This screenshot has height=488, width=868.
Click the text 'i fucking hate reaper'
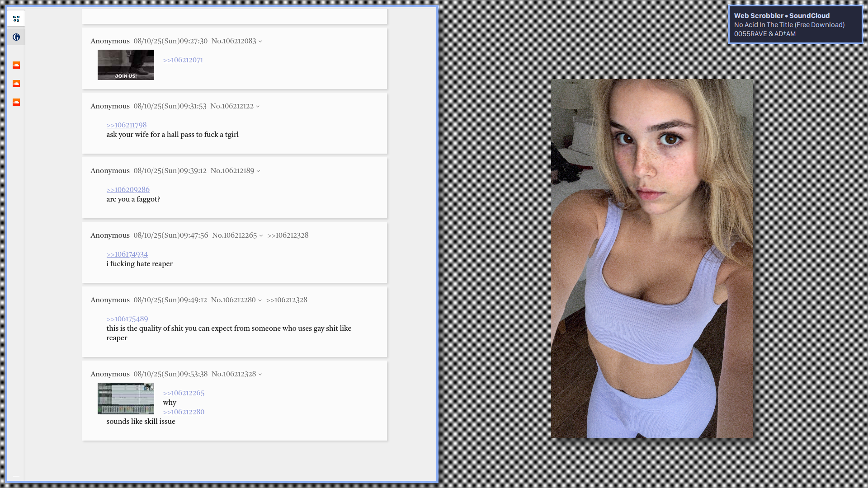pyautogui.click(x=139, y=263)
